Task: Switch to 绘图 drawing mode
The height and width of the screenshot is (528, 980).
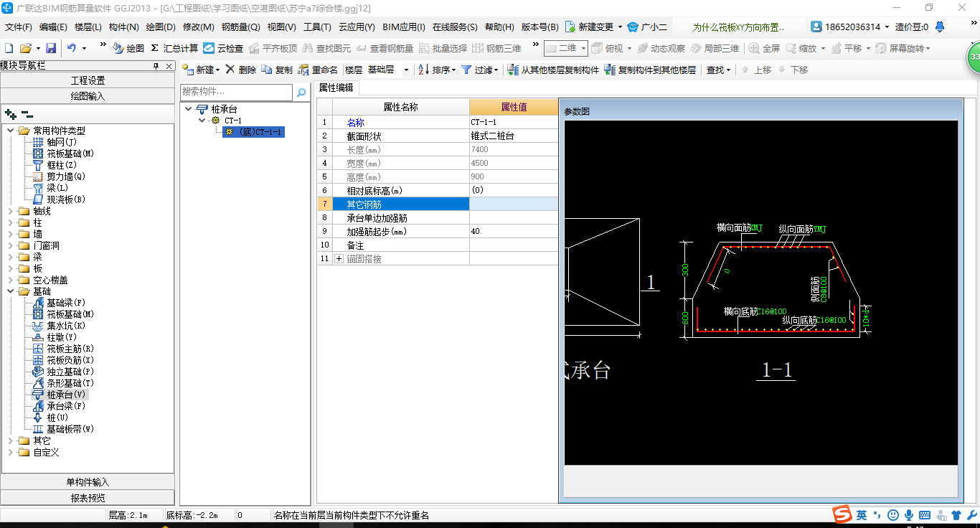Action: (128, 48)
